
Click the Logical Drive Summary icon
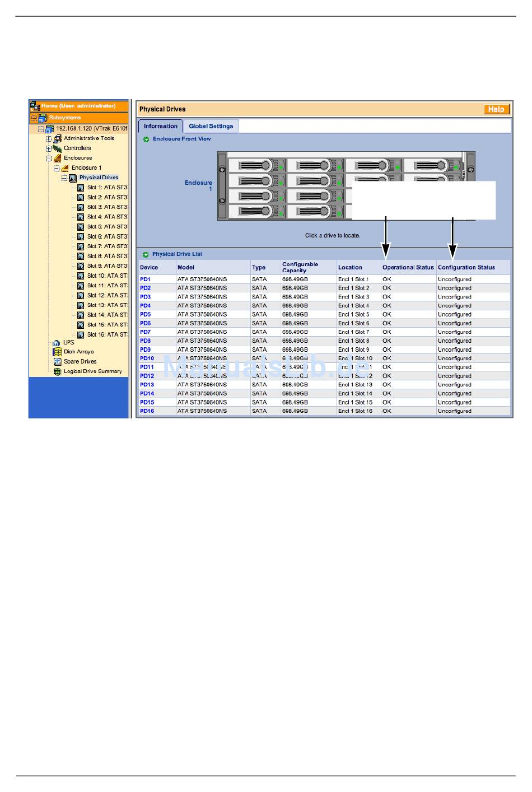[x=57, y=371]
